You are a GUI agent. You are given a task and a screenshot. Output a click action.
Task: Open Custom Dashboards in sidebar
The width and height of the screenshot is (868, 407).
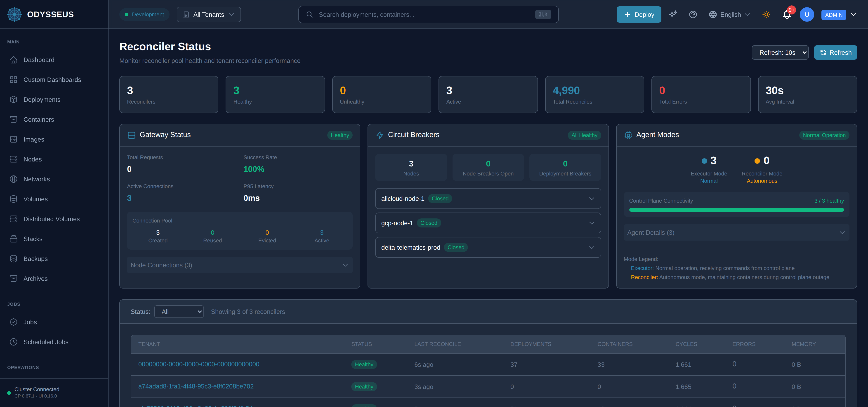[54, 80]
